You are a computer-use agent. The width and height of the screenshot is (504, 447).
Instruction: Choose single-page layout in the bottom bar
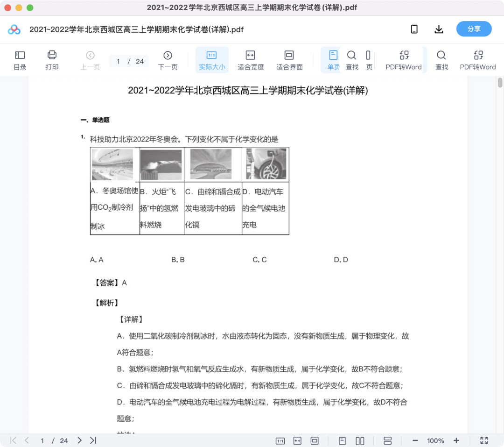pos(343,440)
